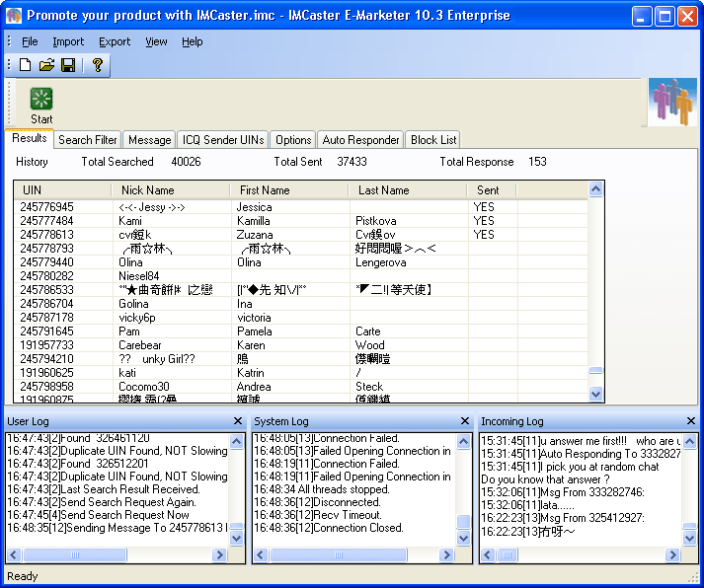Viewport: 704px width, 588px height.
Task: Click the results list scroll up arrow
Action: pos(595,189)
